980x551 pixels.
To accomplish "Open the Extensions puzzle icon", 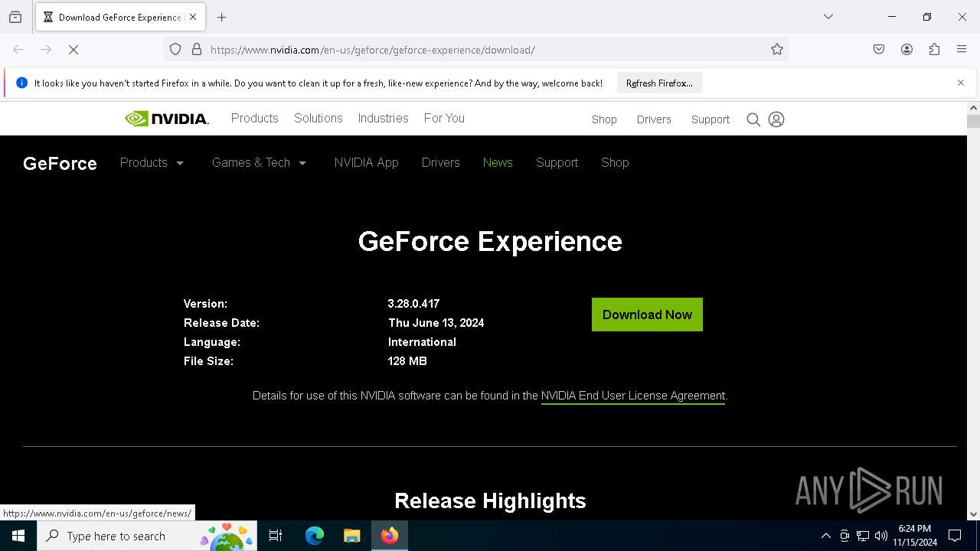I will click(x=934, y=50).
